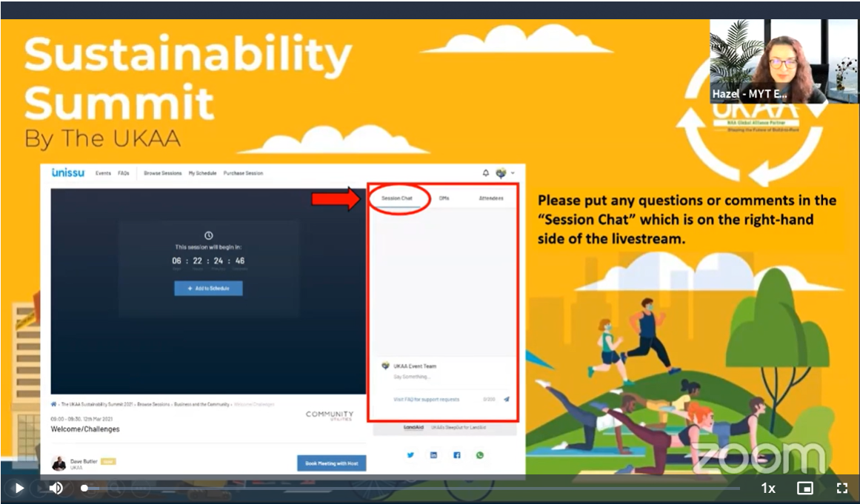This screenshot has height=504, width=860.
Task: Switch to the Session Chat tab
Action: click(397, 198)
